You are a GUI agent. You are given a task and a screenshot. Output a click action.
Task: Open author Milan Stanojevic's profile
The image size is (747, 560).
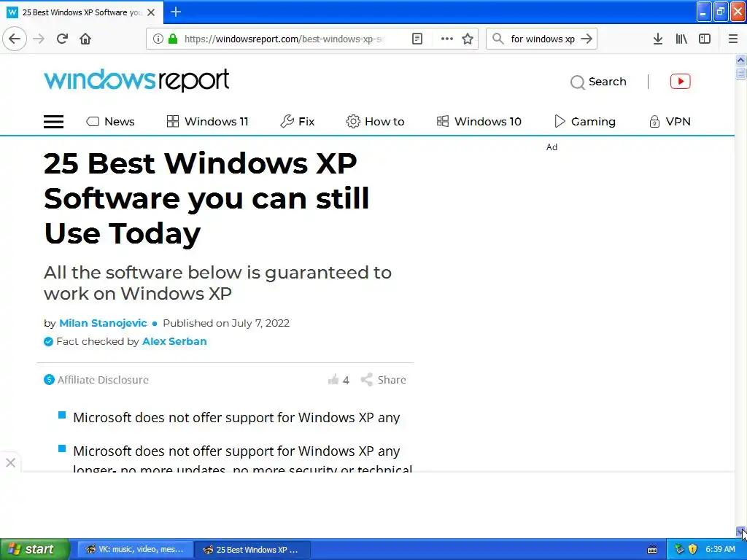coord(103,323)
